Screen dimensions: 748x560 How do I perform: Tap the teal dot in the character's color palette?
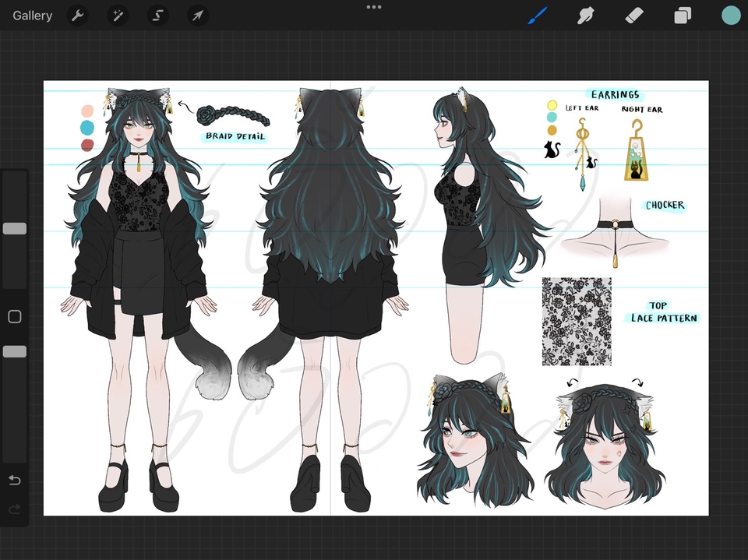click(86, 127)
